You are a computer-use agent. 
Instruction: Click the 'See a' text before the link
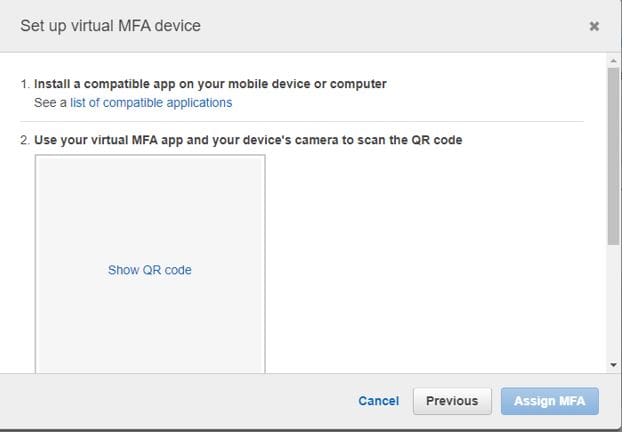click(50, 103)
